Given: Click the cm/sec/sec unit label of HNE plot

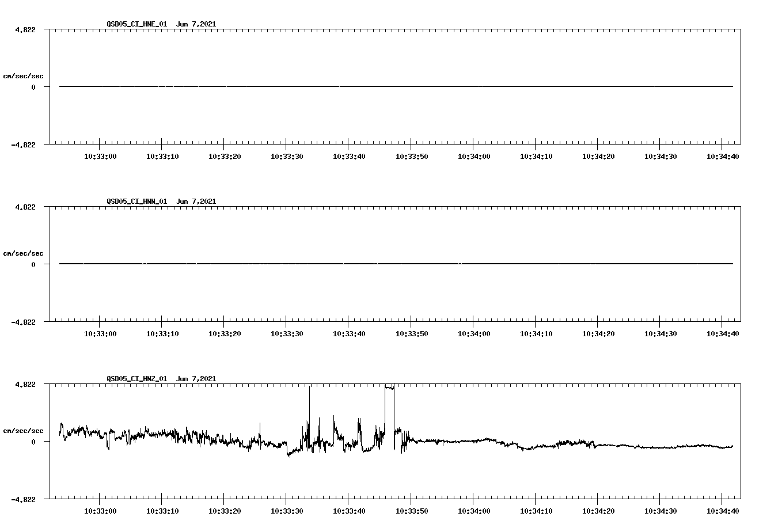Looking at the screenshot, I should pyautogui.click(x=23, y=76).
